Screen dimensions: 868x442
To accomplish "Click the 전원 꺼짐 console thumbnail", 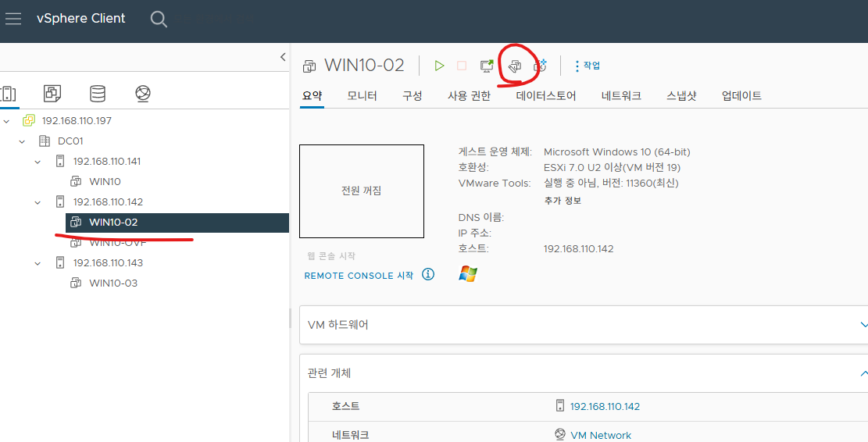I will click(x=362, y=191).
